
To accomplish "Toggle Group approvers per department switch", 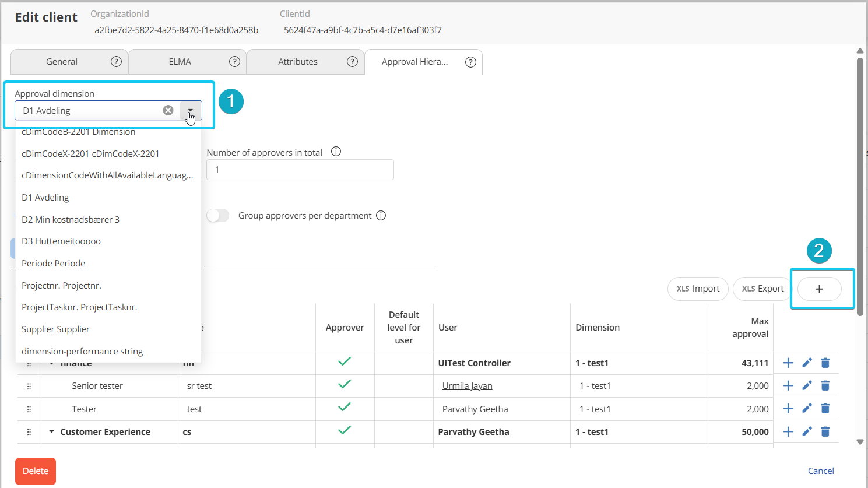I will click(217, 216).
